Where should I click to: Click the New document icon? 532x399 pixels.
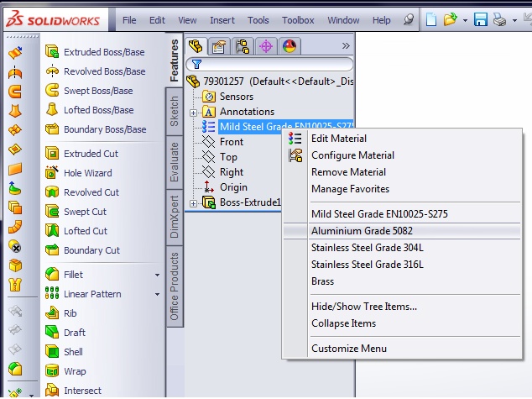431,19
